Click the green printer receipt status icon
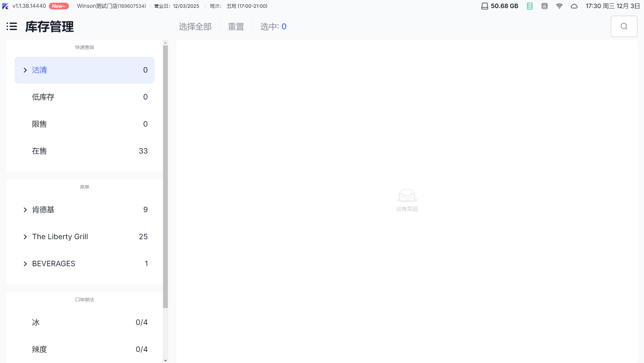 (530, 6)
